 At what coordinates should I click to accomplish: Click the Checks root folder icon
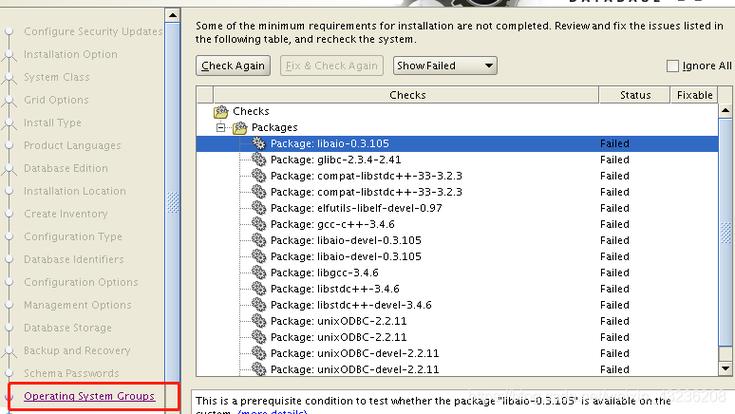point(221,112)
